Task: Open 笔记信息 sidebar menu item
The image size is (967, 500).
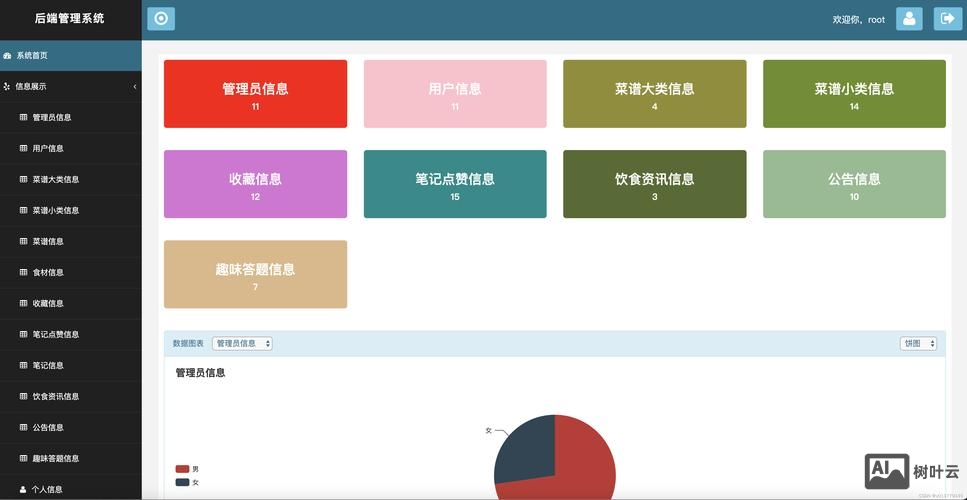Action: (71, 365)
